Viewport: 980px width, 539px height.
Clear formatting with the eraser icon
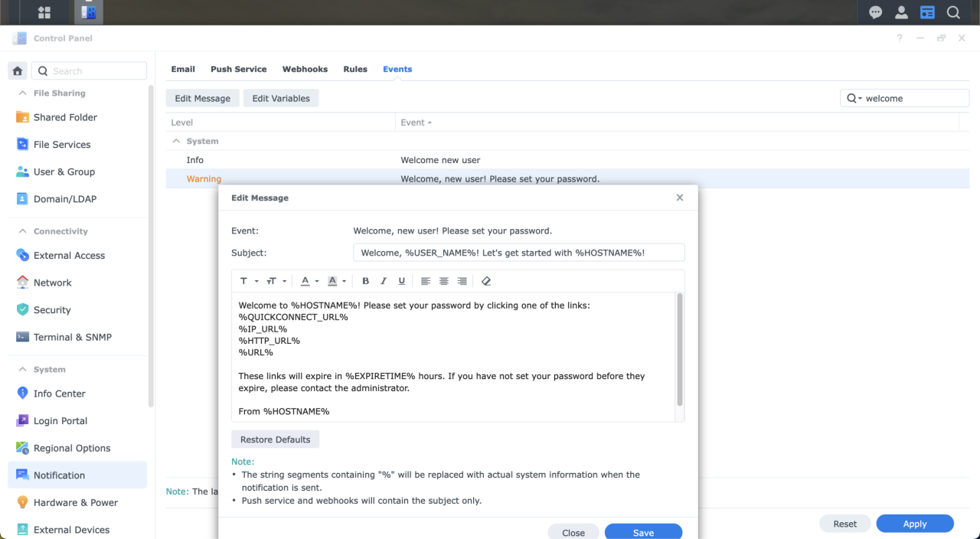click(x=486, y=281)
